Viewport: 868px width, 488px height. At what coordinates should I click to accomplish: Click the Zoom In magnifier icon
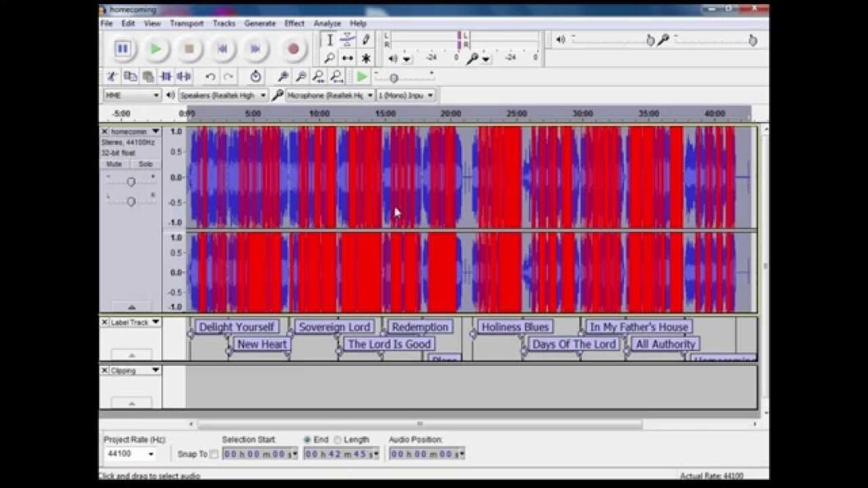(283, 76)
